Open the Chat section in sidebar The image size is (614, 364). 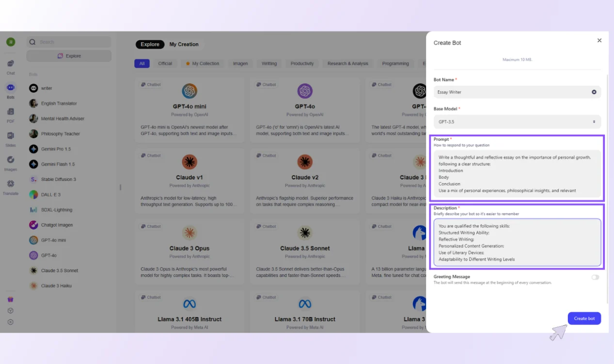pyautogui.click(x=11, y=64)
